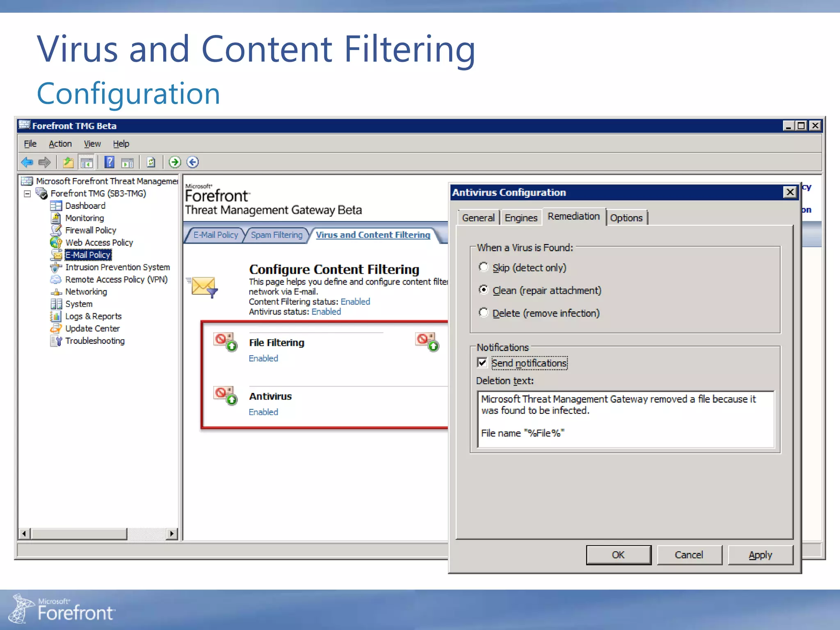Click the System node icon
Viewport: 840px width, 630px height.
coord(56,304)
